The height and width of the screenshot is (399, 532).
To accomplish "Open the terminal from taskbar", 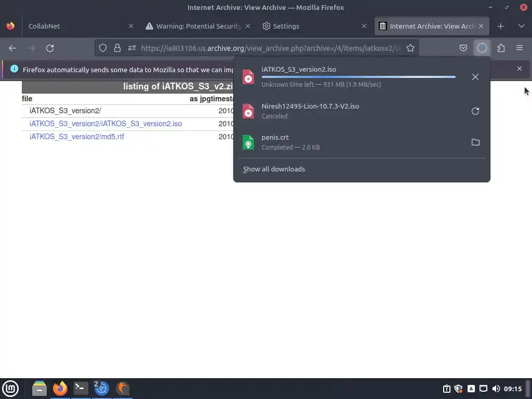I will [81, 389].
